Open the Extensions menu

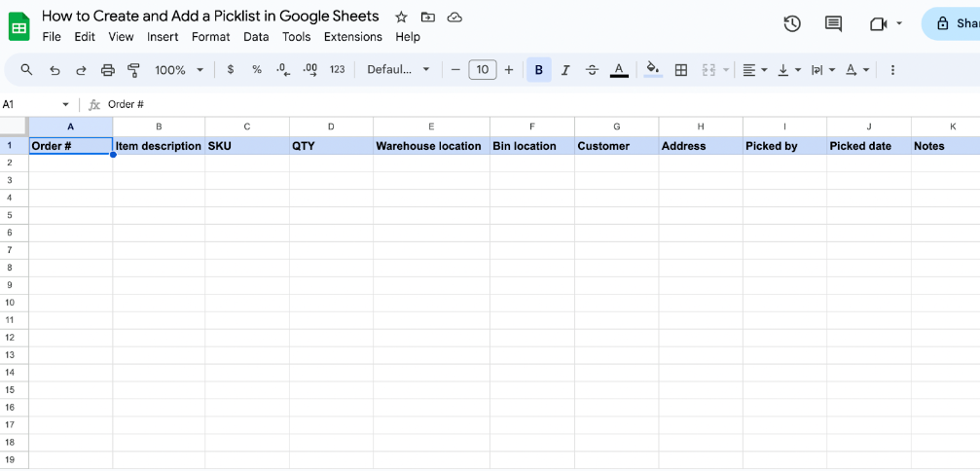pos(353,37)
